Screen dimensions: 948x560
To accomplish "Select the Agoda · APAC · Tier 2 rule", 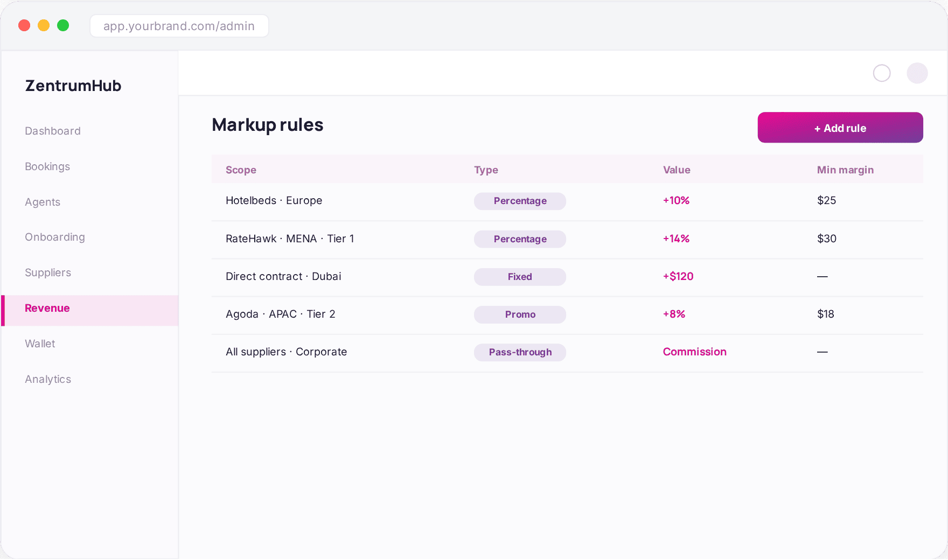I will pos(567,316).
